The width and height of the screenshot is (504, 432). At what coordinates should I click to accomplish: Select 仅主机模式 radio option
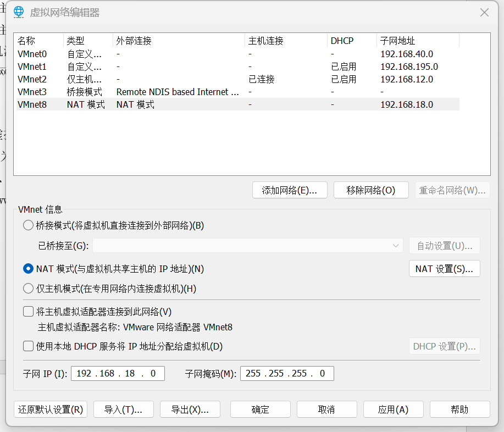[28, 289]
